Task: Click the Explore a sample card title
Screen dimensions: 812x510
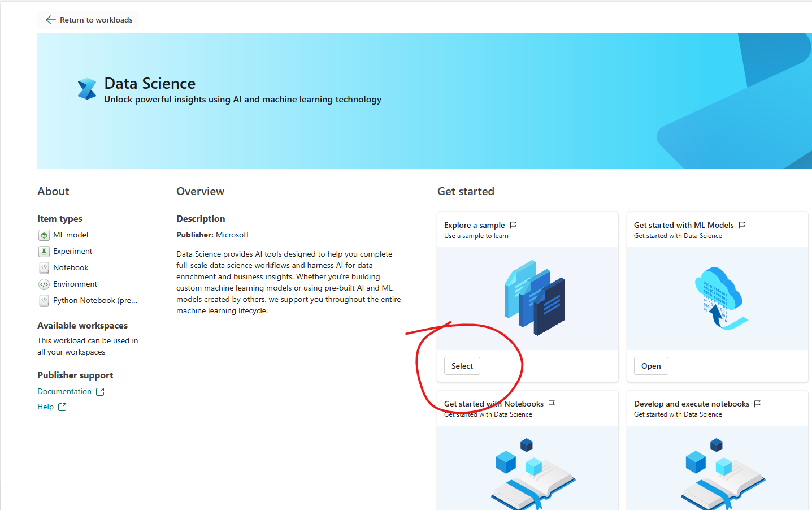Action: pos(475,225)
